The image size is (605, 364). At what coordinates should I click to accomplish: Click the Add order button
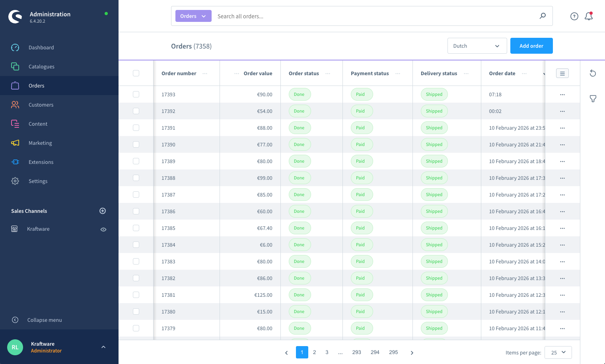tap(531, 46)
